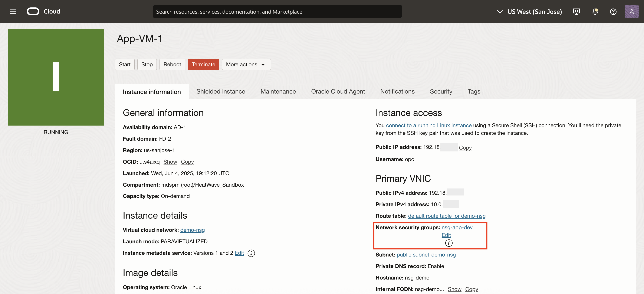Open the Oracle Cloud Agent tab
Viewport: 644px width, 294px height.
tap(338, 91)
